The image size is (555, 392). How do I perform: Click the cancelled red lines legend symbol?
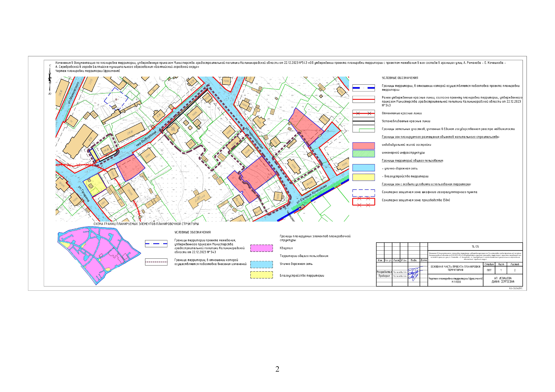(364, 113)
